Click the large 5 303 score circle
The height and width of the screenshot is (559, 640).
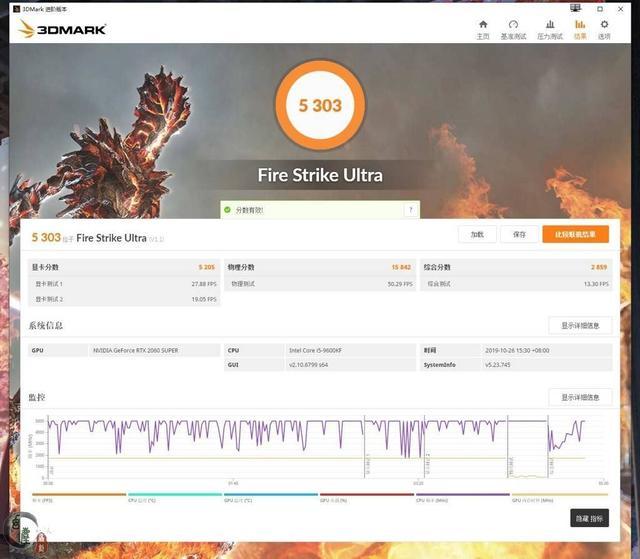[x=320, y=105]
